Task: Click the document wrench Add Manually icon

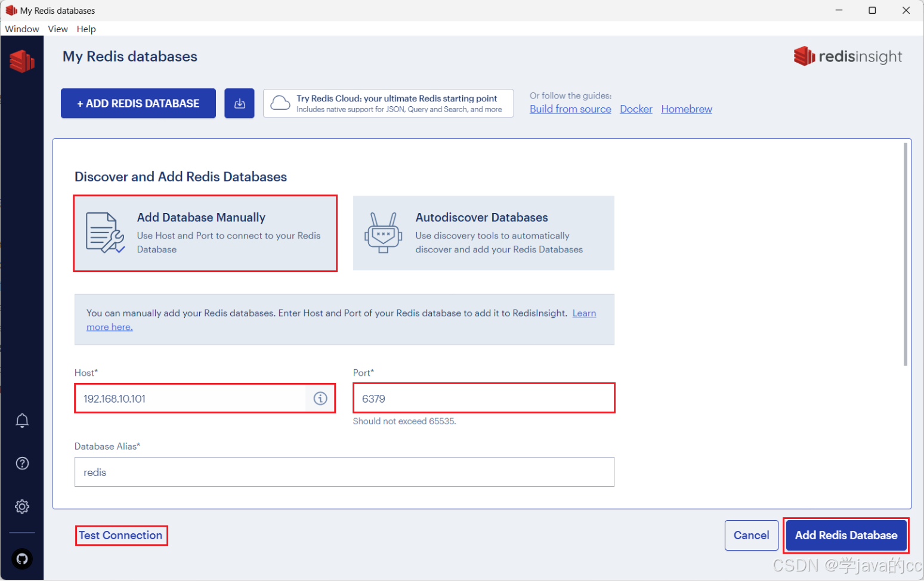Action: click(105, 233)
